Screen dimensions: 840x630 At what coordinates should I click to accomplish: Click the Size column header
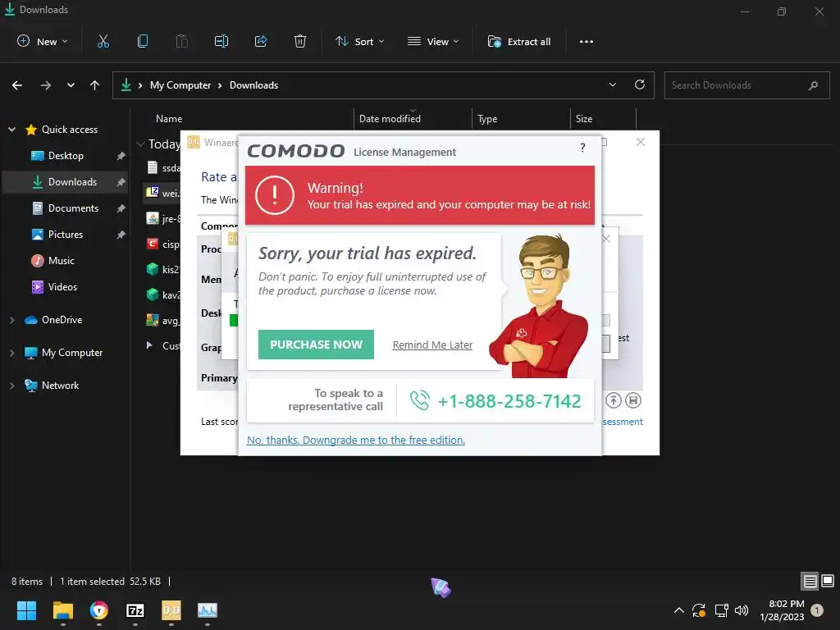[x=583, y=119]
